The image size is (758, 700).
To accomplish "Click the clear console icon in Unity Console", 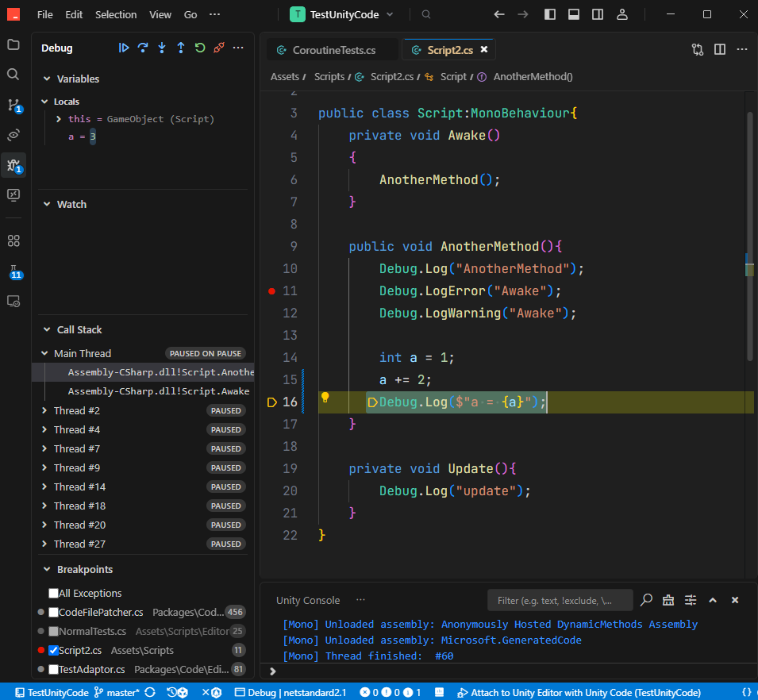I will (x=668, y=600).
